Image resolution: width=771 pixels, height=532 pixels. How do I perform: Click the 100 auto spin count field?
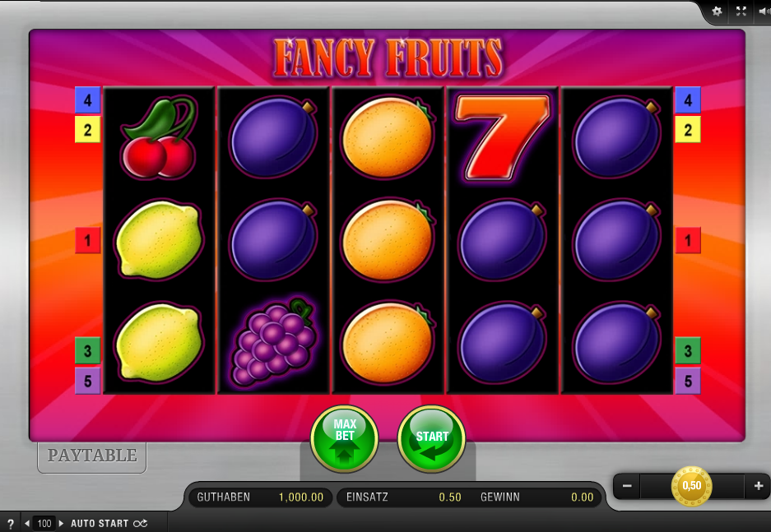pyautogui.click(x=44, y=524)
